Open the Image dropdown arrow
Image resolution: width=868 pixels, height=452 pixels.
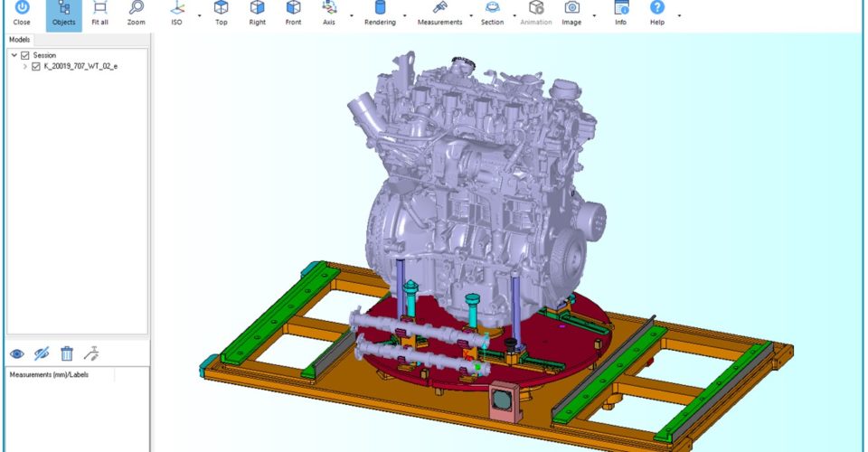tap(594, 15)
